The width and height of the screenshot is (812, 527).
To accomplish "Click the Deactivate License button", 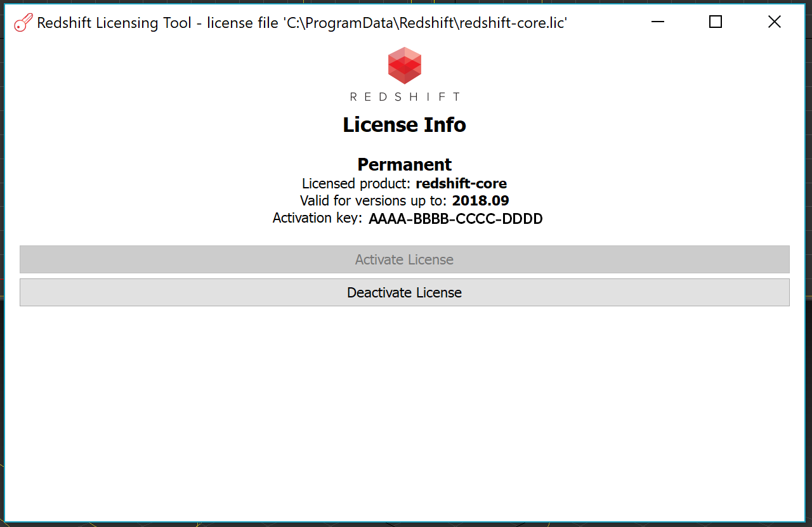I will click(x=405, y=292).
